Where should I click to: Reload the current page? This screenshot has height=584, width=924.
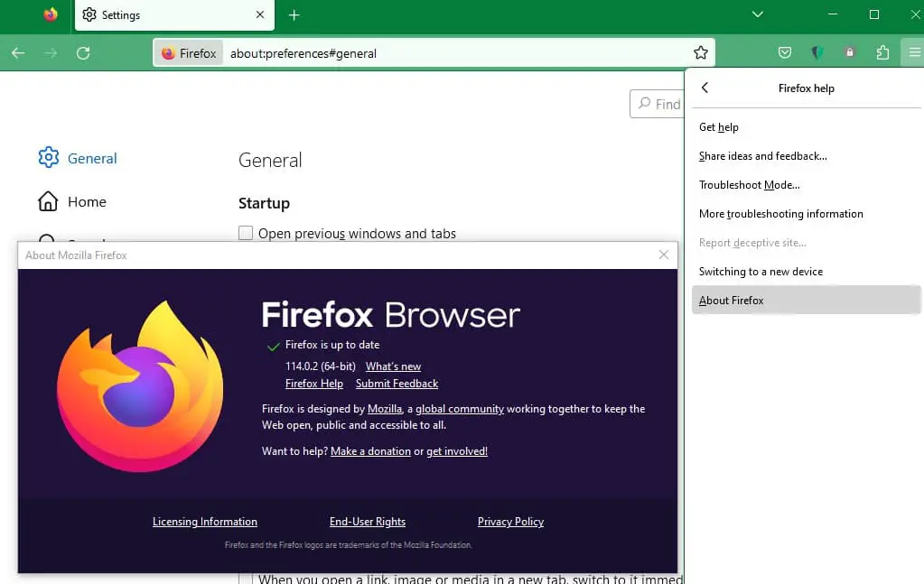click(x=83, y=53)
